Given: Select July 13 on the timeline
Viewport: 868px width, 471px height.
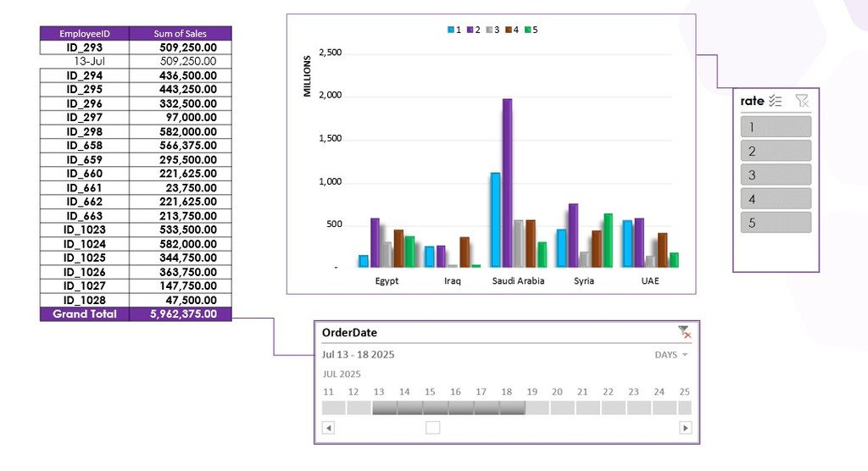Looking at the screenshot, I should 384,408.
